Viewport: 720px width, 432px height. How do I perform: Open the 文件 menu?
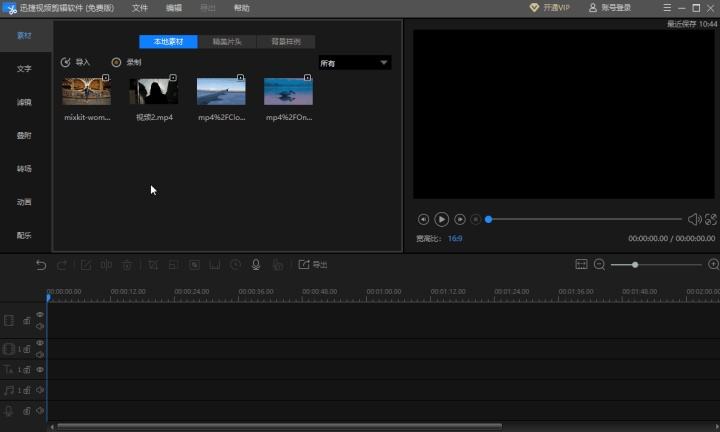pos(140,8)
